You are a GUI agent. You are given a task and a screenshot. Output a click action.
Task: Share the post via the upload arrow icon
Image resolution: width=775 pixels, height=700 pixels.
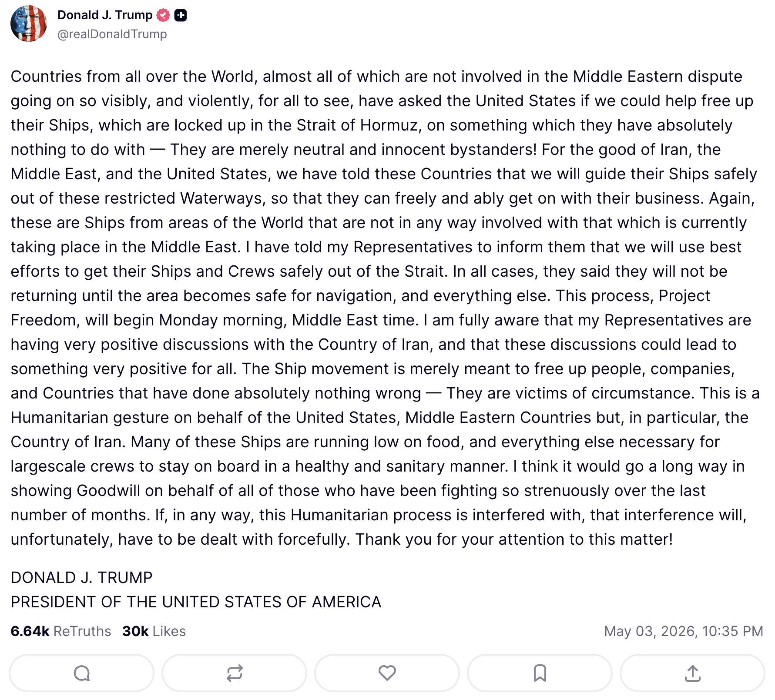tap(693, 673)
